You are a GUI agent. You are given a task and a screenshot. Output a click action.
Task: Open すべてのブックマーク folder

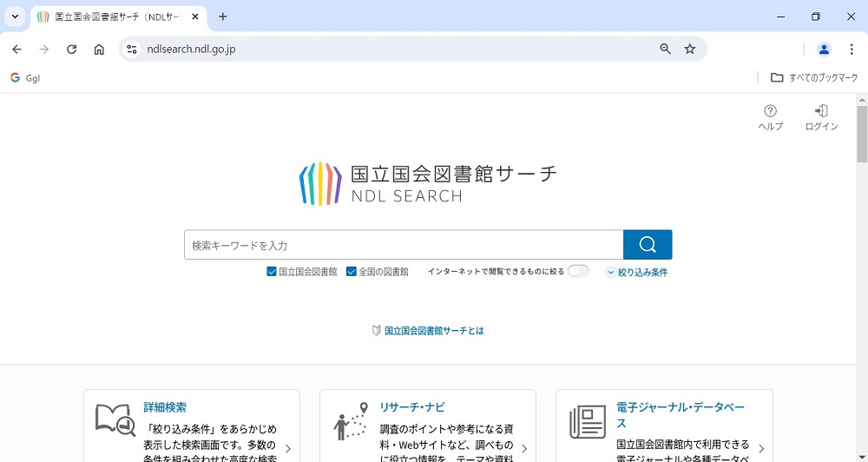click(814, 78)
